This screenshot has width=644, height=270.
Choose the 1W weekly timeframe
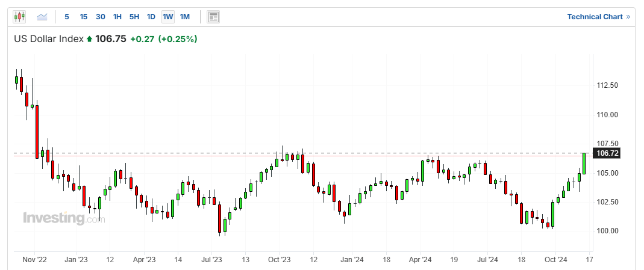pos(168,17)
